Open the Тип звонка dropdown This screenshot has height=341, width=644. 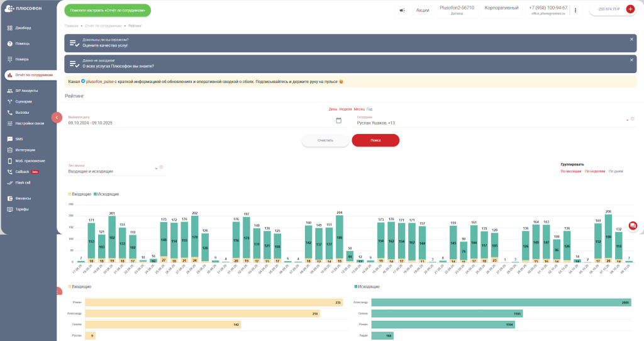pos(155,169)
